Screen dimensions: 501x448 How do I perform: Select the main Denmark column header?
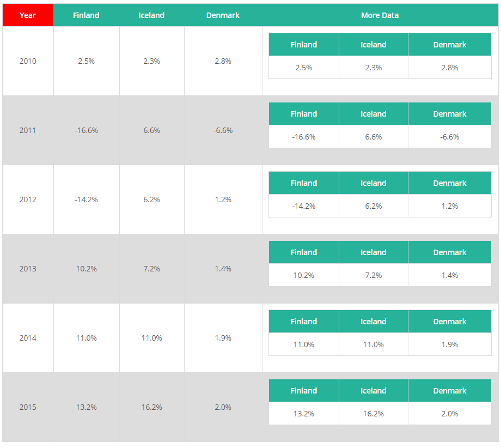point(223,15)
